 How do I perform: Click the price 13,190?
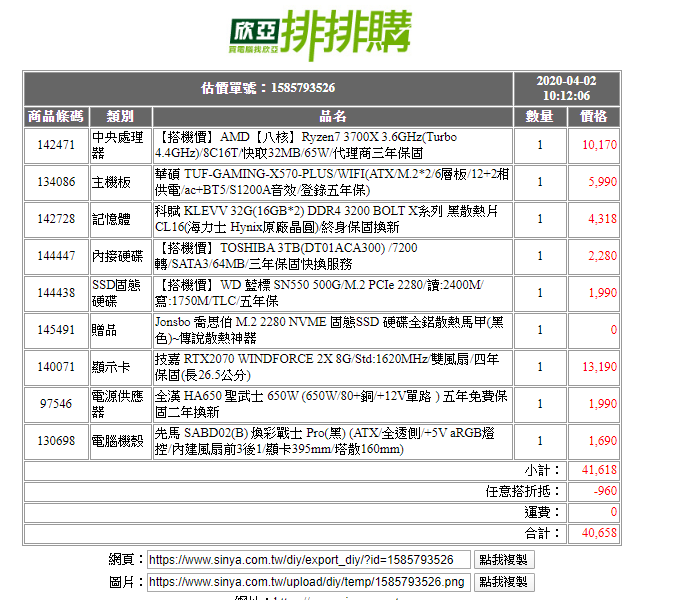pos(599,367)
